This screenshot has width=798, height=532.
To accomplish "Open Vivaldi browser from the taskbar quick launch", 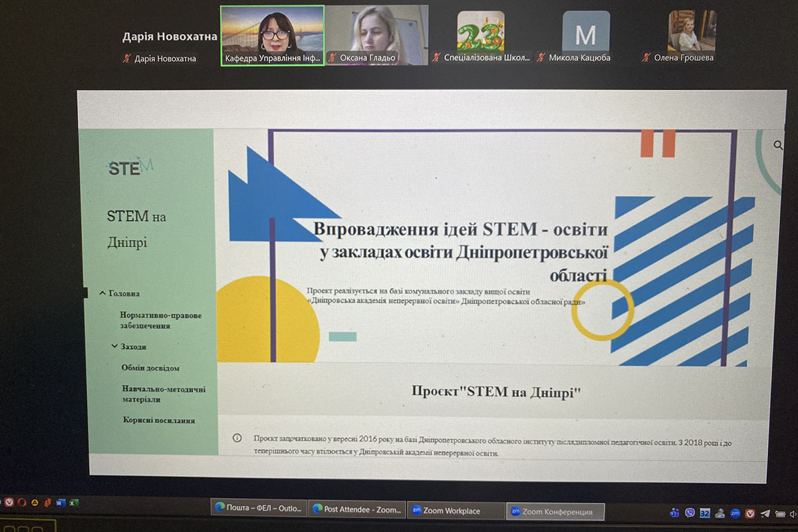I will [9, 502].
